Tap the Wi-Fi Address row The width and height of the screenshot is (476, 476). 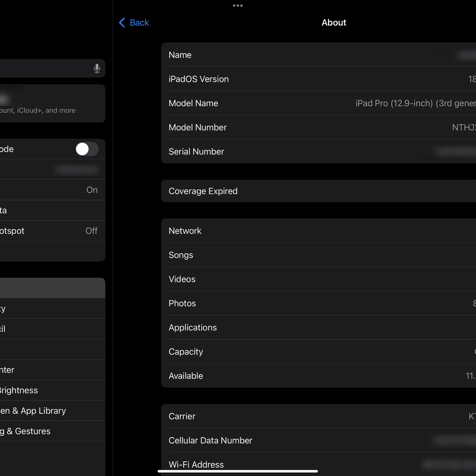click(319, 464)
